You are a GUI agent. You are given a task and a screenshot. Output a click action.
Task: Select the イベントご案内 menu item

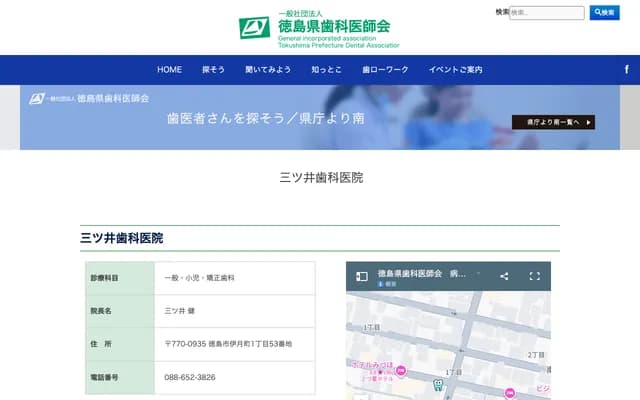tap(455, 70)
